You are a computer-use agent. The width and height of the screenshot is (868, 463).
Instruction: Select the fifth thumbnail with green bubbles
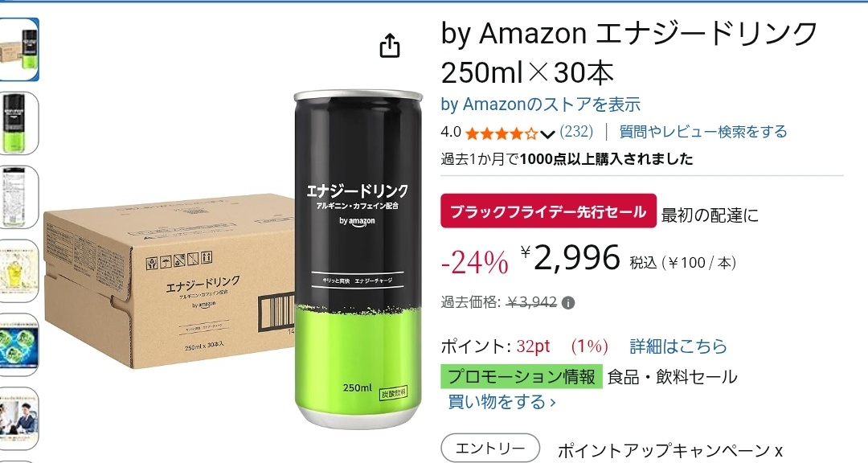(x=18, y=345)
